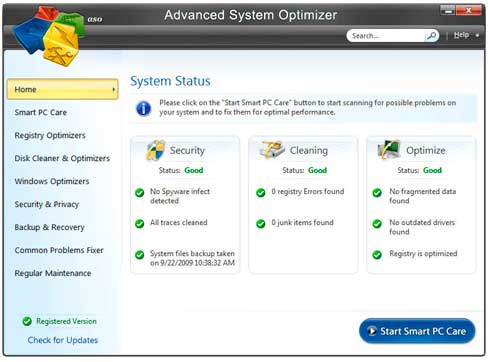488x362 pixels.
Task: Click the Registered Version green check icon
Action: click(27, 321)
